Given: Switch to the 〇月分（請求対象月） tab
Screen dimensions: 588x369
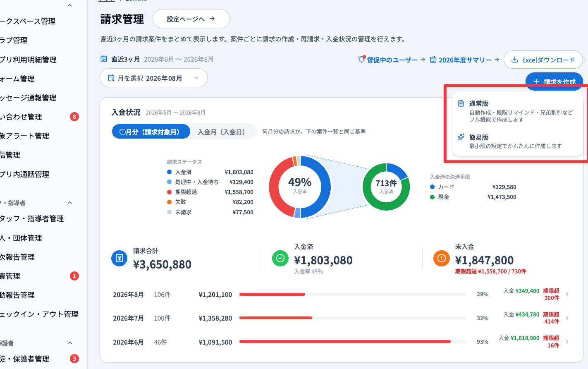Looking at the screenshot, I should click(151, 132).
